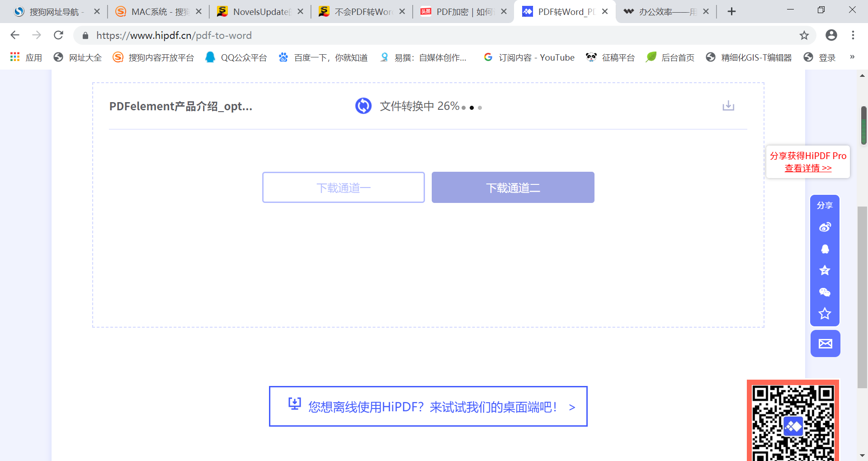Click the address bar URL field

tap(407, 35)
